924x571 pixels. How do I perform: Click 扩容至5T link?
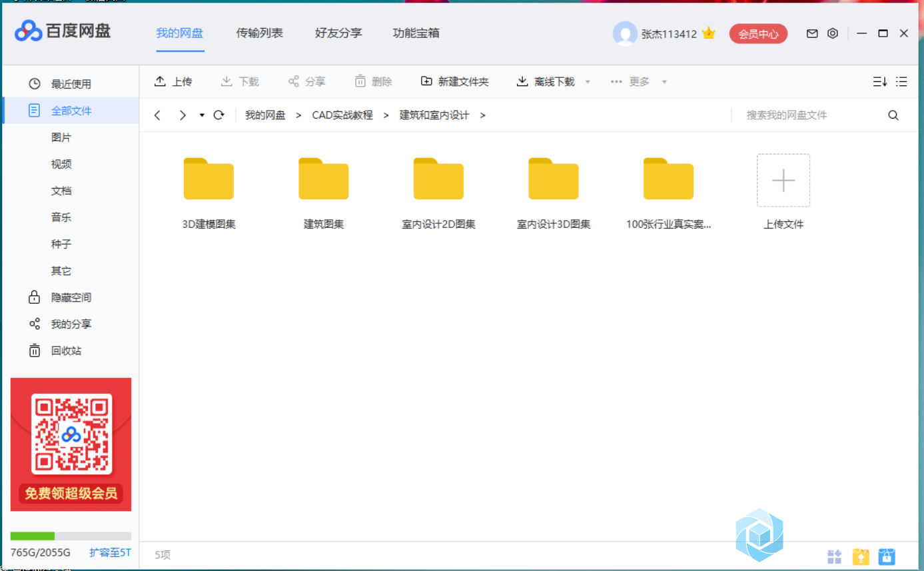tap(110, 553)
